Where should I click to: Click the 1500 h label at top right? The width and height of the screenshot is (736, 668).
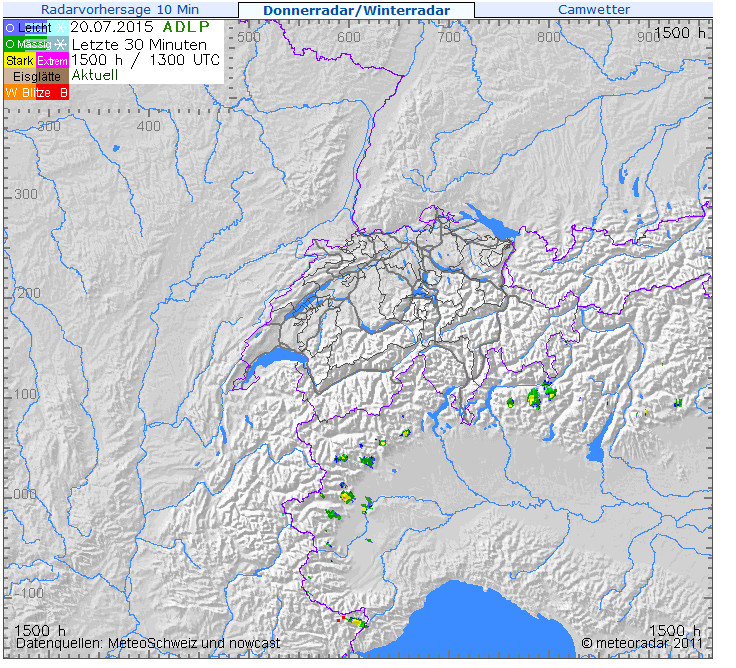[680, 32]
